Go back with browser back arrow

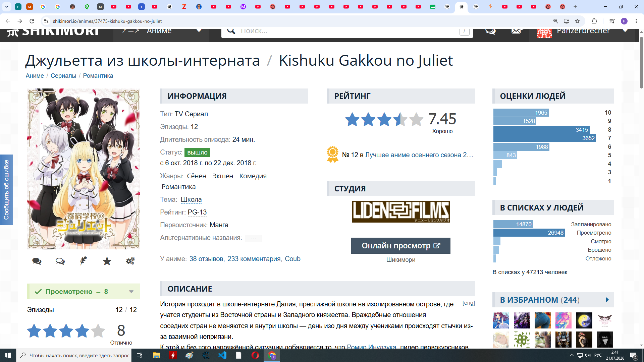[8, 21]
